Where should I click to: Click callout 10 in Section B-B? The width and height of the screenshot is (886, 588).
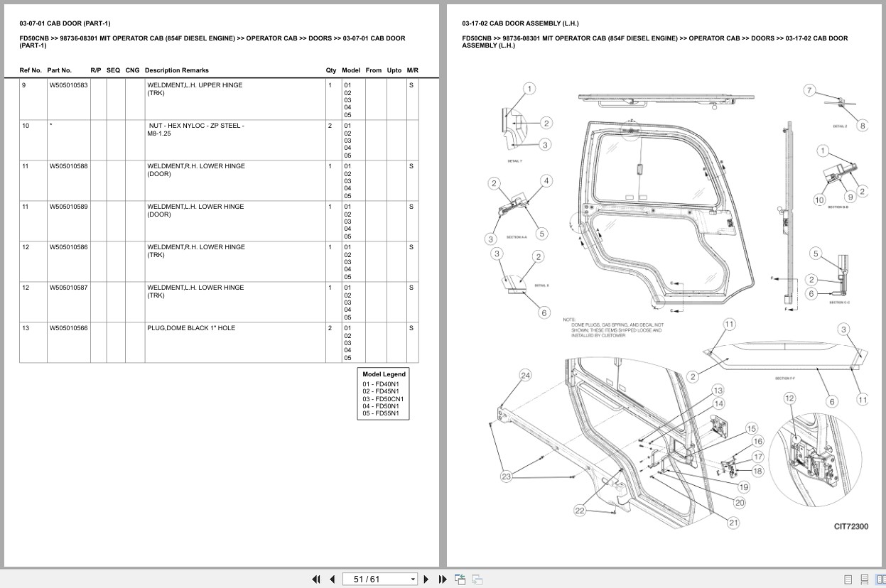pyautogui.click(x=819, y=200)
